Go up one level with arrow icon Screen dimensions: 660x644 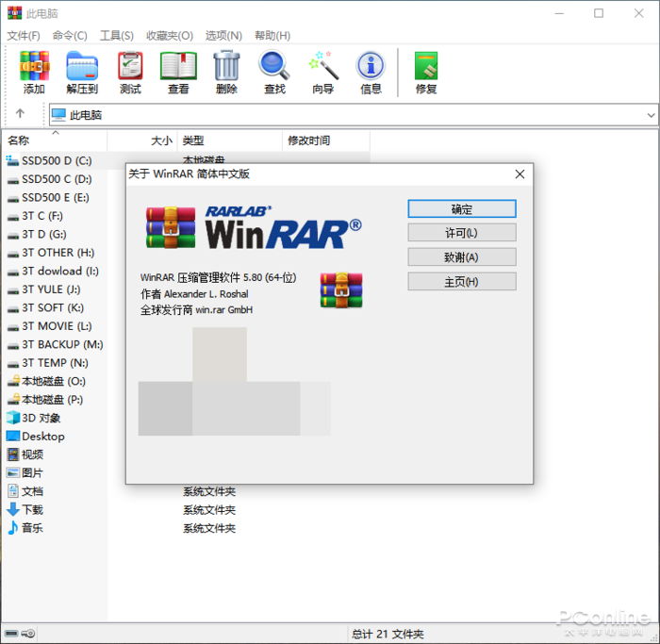(x=20, y=113)
